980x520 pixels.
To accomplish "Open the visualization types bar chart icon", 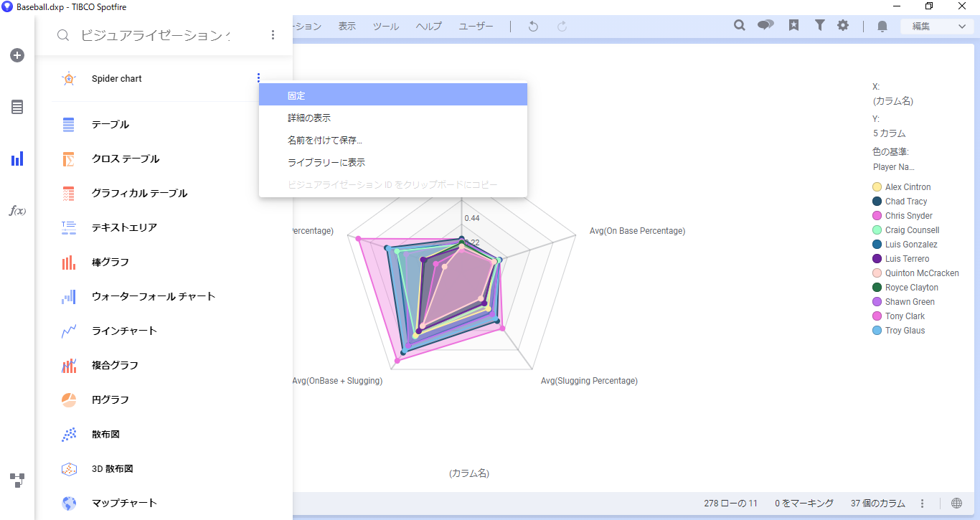I will 17,159.
